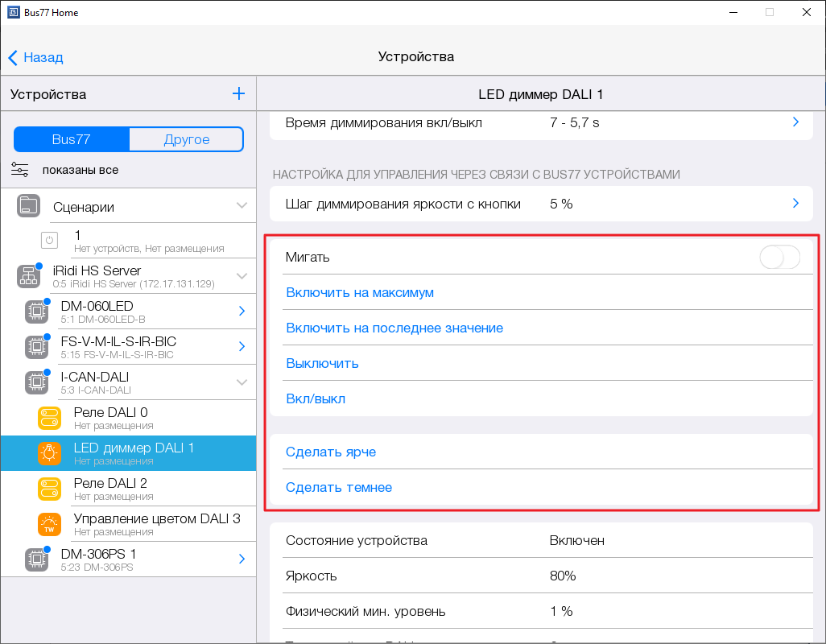Click the Управление цветом DALI 3 icon
The width and height of the screenshot is (826, 644).
click(49, 524)
